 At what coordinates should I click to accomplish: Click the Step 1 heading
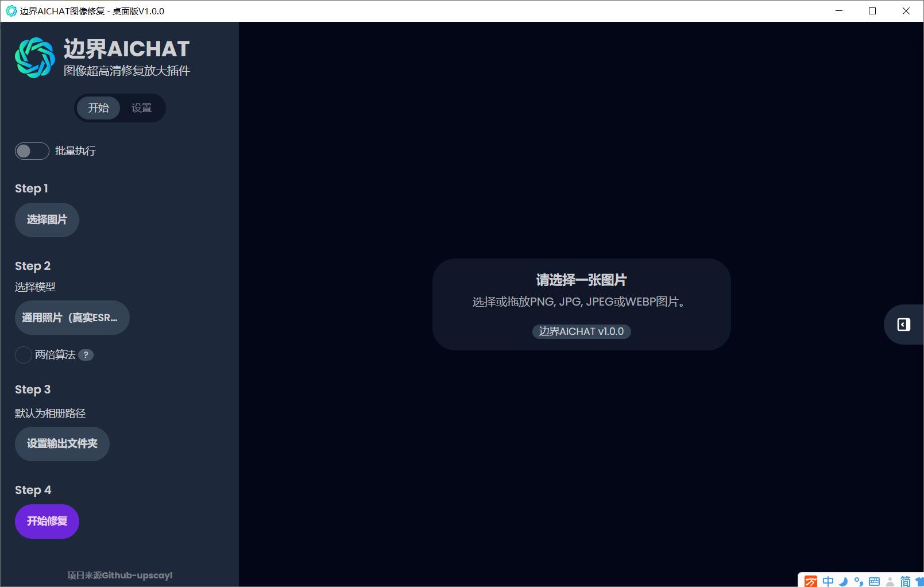tap(32, 188)
